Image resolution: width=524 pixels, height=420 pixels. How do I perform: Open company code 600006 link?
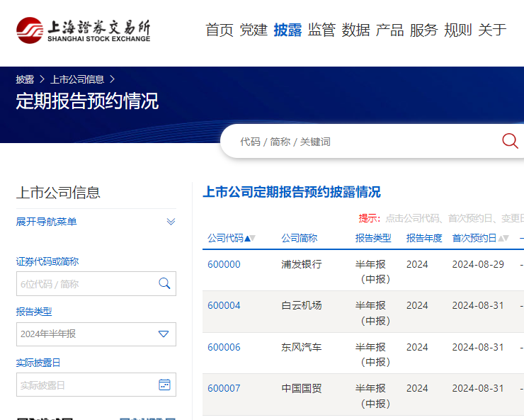(x=224, y=347)
